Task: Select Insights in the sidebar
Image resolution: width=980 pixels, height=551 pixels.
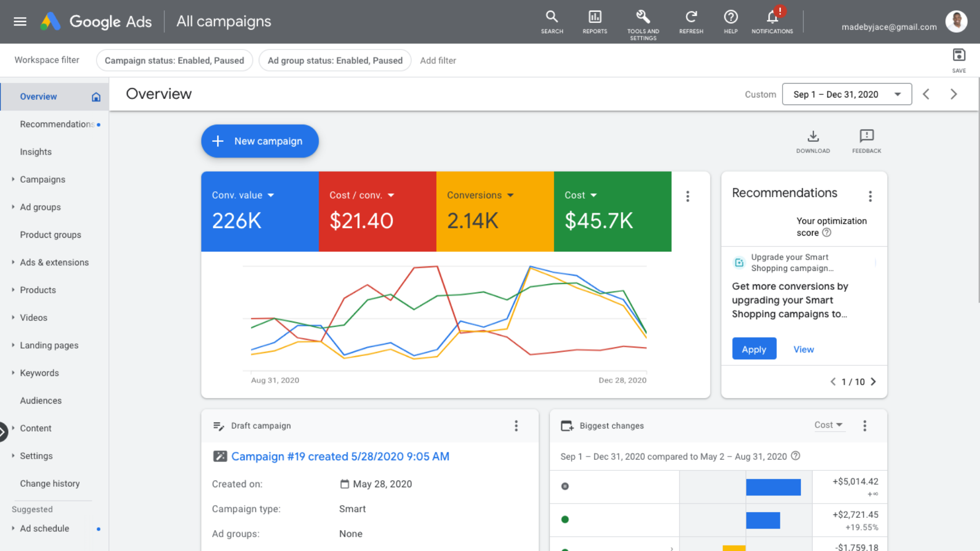Action: click(36, 152)
